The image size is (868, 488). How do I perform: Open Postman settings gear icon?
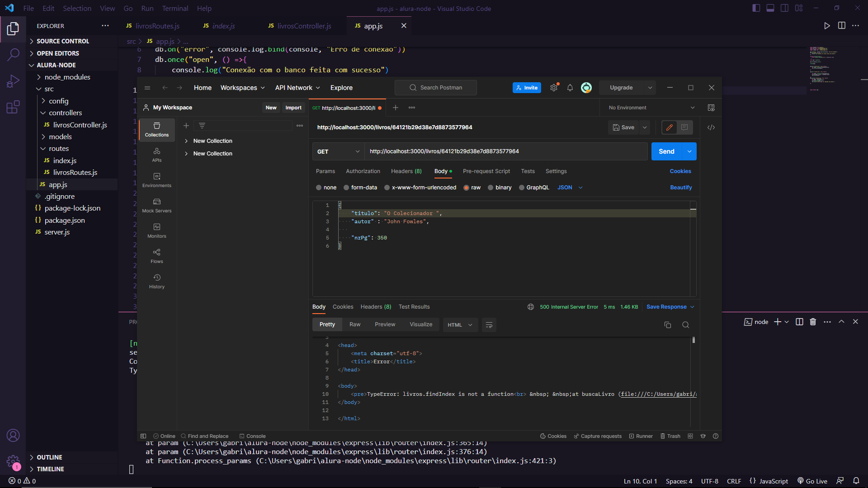pyautogui.click(x=554, y=88)
